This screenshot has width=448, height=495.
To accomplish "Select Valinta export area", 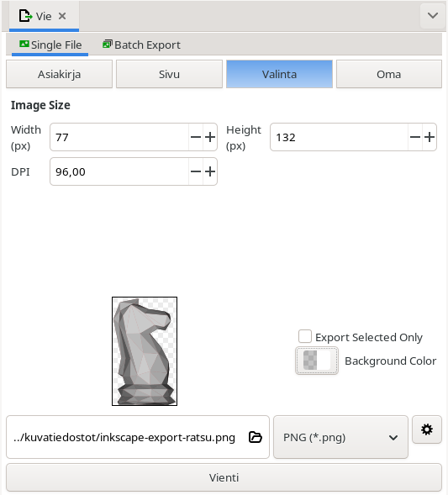I will pos(279,74).
